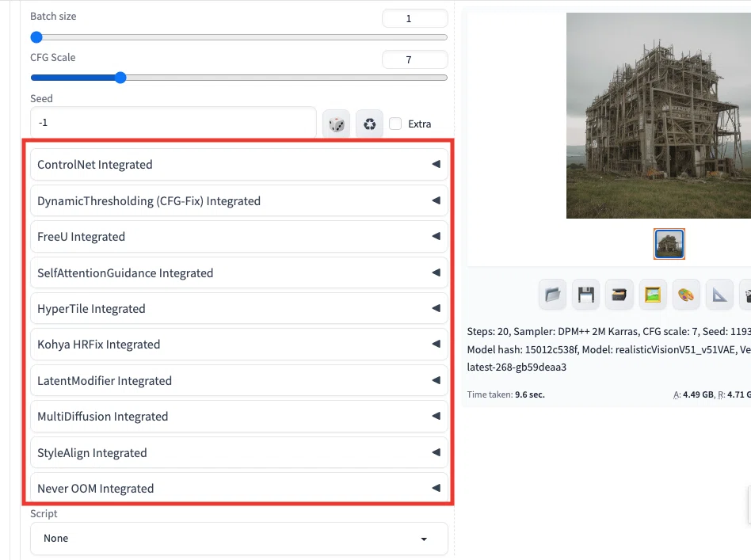Enable the Extra seed checkbox
751x560 pixels.
[x=395, y=124]
